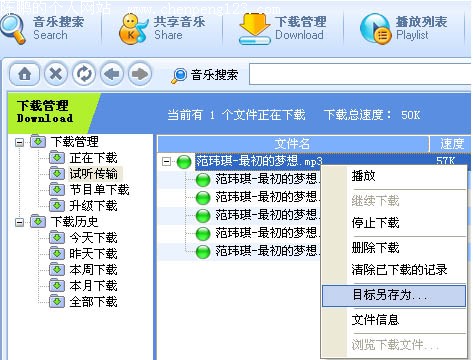473x360 pixels.
Task: Collapse the 下载管理 tree node
Action: click(20, 143)
